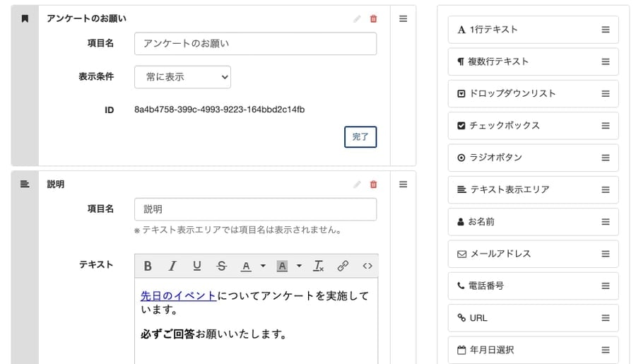Image resolution: width=636 pixels, height=364 pixels.
Task: Toggle strikethrough formatting in the editor
Action: (x=221, y=266)
